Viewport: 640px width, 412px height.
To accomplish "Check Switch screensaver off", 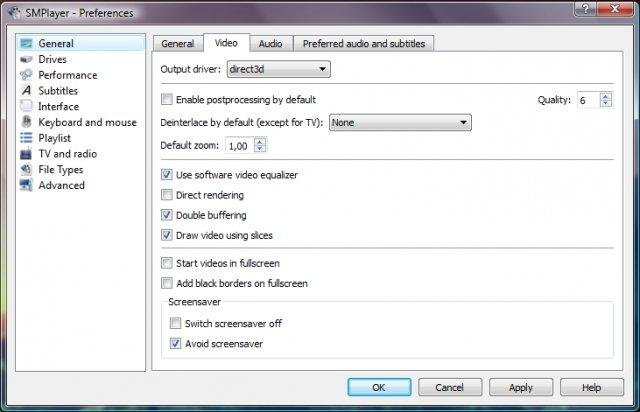I will tap(175, 323).
